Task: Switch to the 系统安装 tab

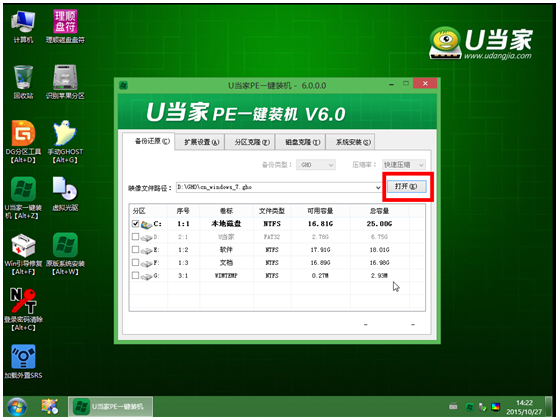Action: pos(350,142)
